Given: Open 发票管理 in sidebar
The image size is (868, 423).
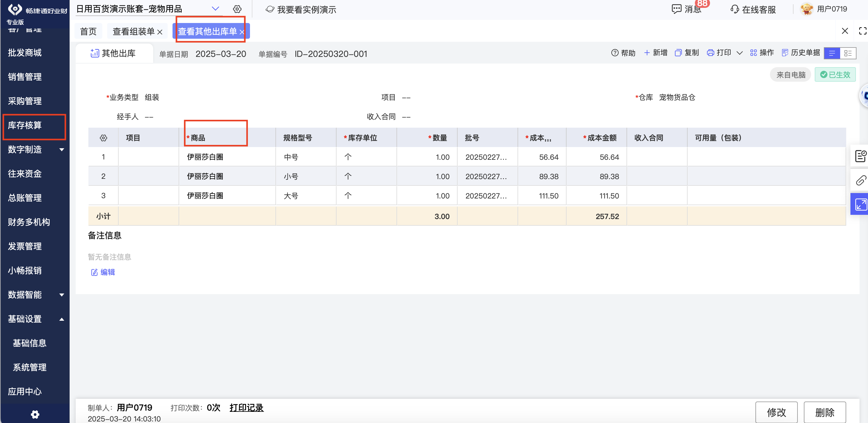Looking at the screenshot, I should coord(25,247).
